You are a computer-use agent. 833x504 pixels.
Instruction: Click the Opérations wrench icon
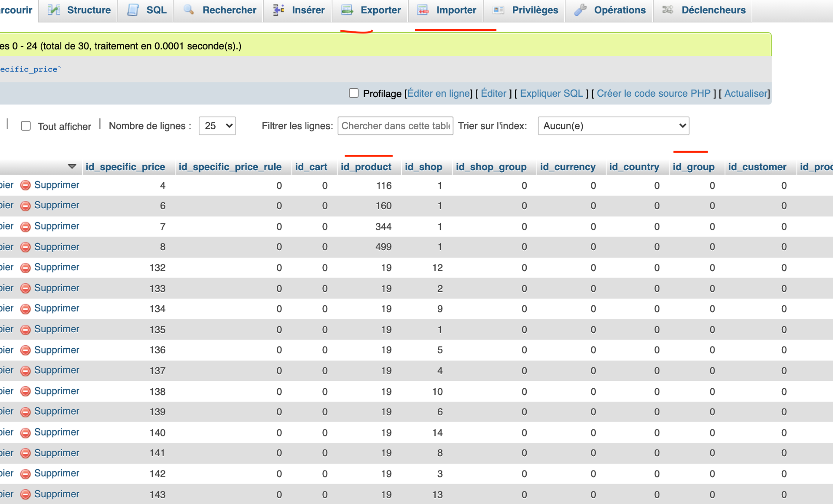pyautogui.click(x=580, y=10)
